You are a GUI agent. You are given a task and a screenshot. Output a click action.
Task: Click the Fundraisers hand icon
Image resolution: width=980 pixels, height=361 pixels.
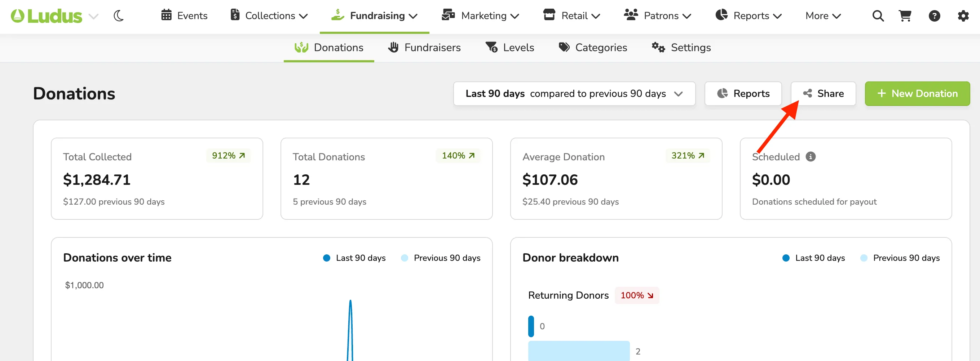click(x=393, y=48)
